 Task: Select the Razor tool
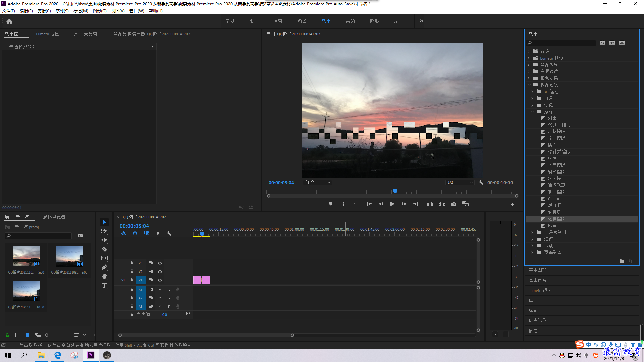coord(104,249)
